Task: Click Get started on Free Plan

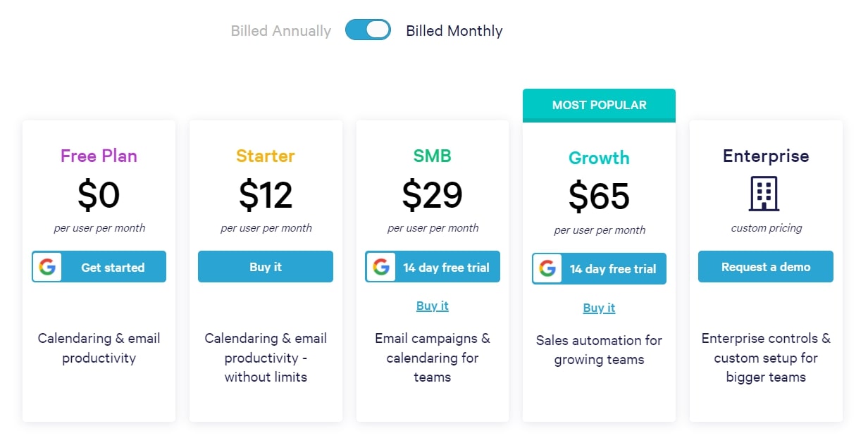Action: click(x=99, y=267)
